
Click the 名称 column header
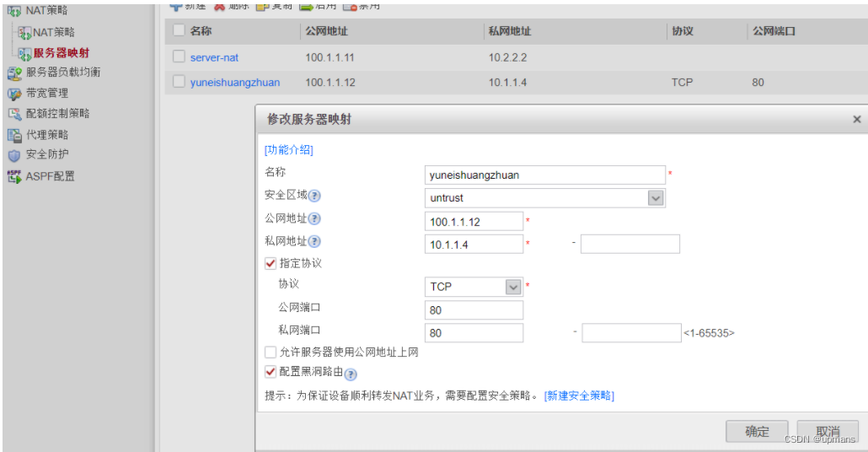[x=201, y=31]
